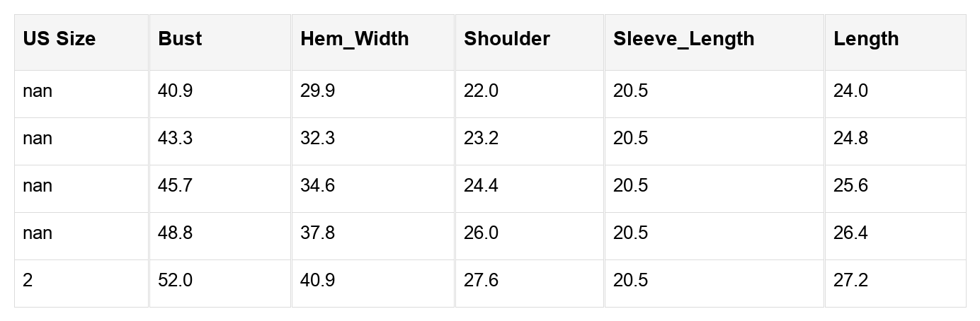
Task: Select the Hem_Width cell 34.6
Action: pyautogui.click(x=317, y=186)
